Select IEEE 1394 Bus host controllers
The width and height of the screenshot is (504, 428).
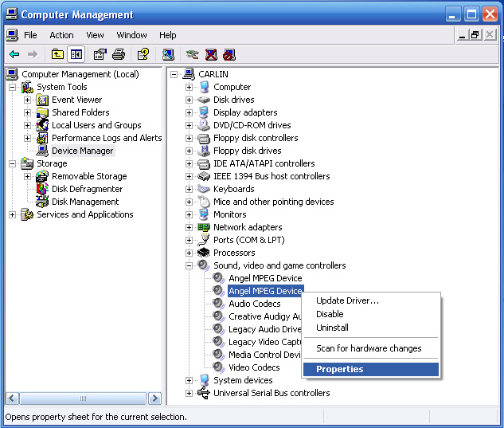click(272, 176)
